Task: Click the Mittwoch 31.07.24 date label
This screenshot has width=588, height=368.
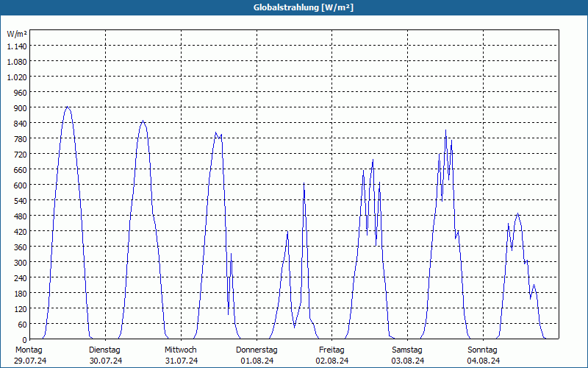Action: coord(181,355)
